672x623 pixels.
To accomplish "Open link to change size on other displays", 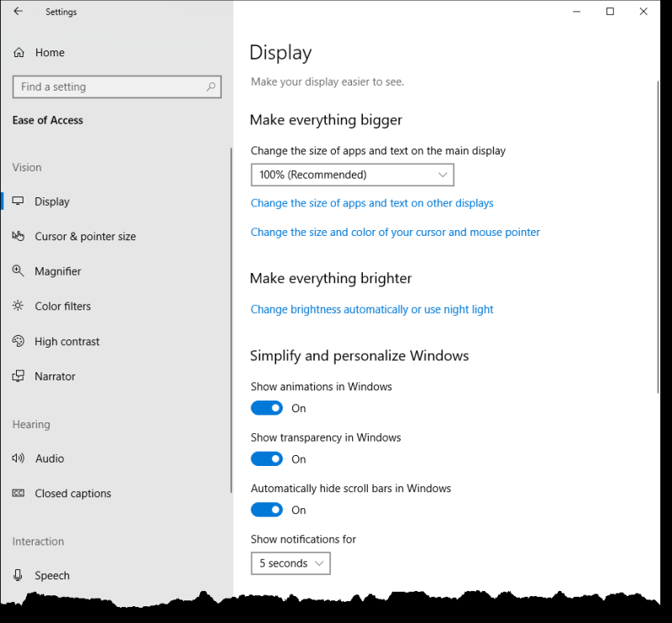I will [x=372, y=203].
